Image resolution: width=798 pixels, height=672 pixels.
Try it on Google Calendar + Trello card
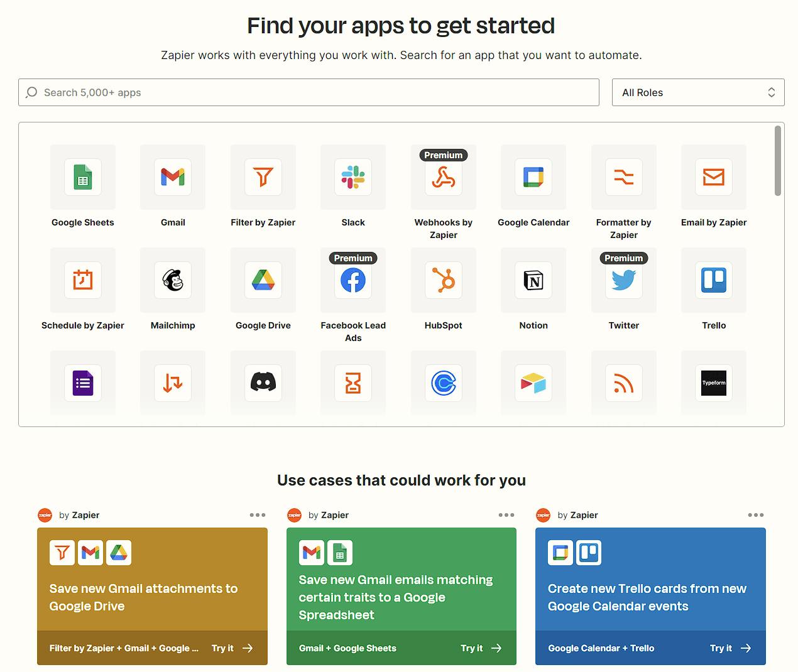pos(731,648)
